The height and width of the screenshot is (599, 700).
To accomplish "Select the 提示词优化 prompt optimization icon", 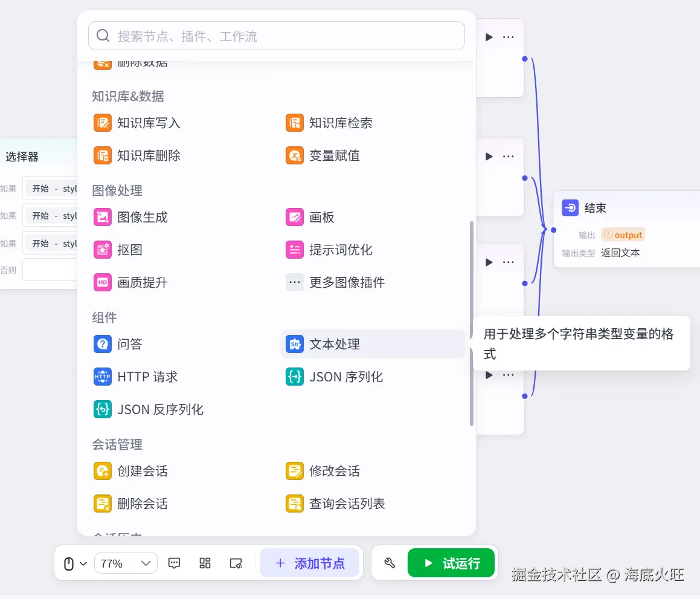I will tap(294, 250).
